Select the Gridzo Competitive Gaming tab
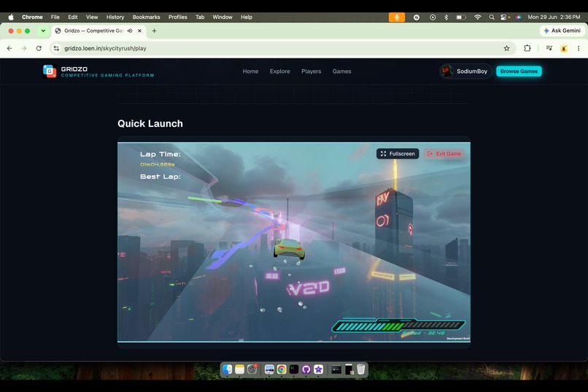Viewport: 588px width, 392px height. tap(98, 31)
